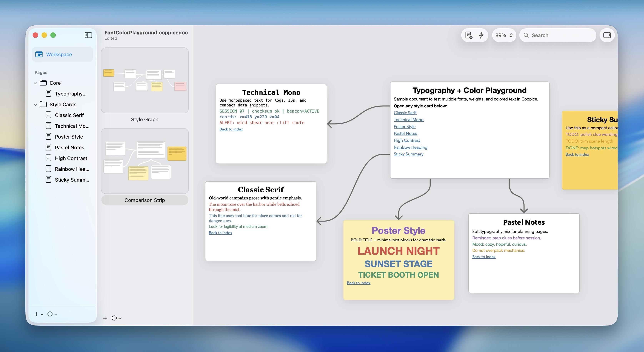Follow Sticky Summary link in Playground card
The image size is (644, 352).
409,154
